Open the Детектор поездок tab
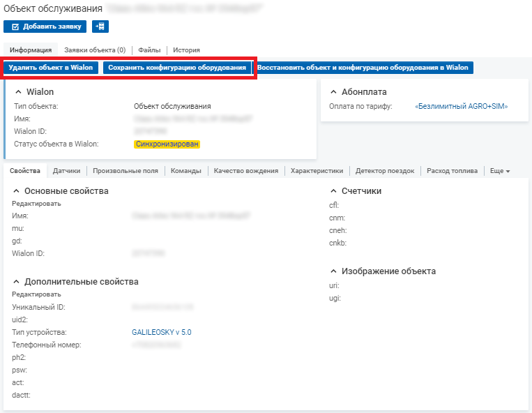Viewport: 532px width, 413px height. click(385, 171)
